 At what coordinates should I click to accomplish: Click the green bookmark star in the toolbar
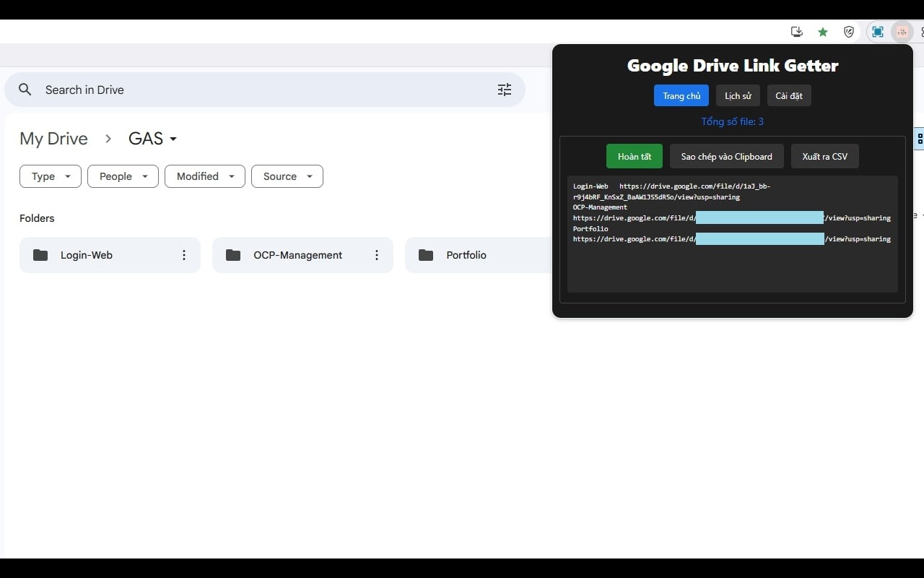pyautogui.click(x=822, y=32)
